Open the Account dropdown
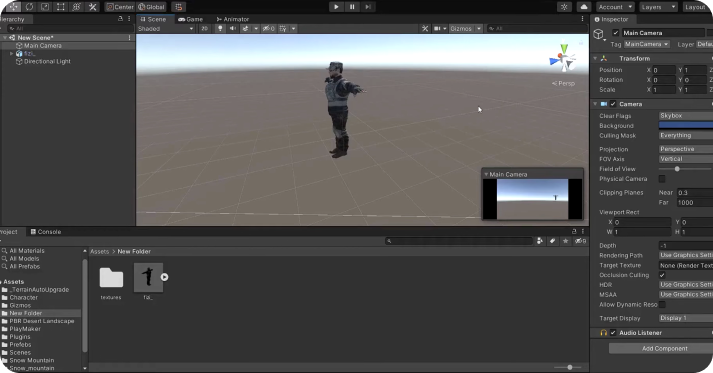 coord(615,7)
